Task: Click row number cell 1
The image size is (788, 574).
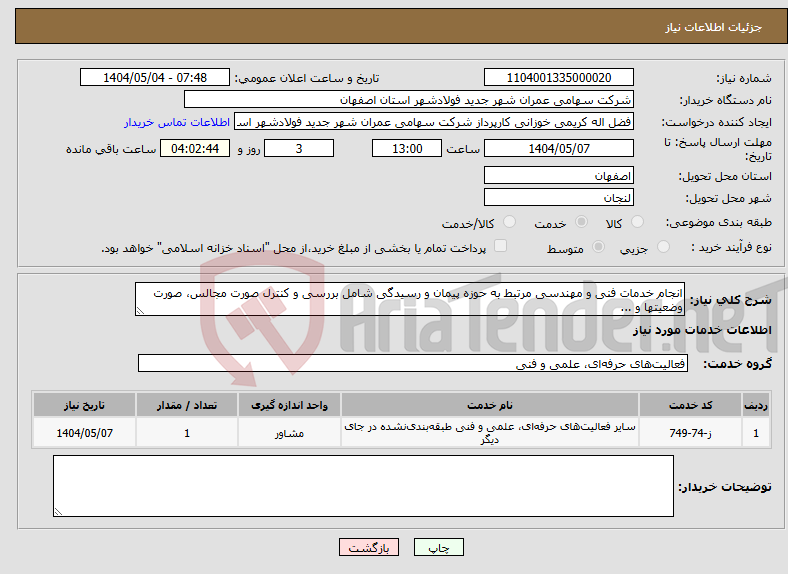Action: [756, 432]
